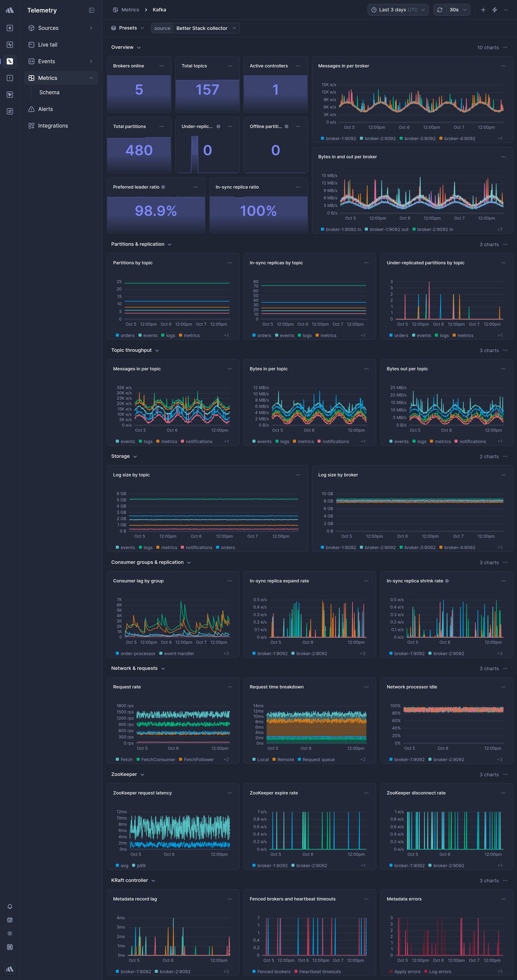Show +3 more series in Consumer lag by group
Image resolution: width=517 pixels, height=980 pixels.
[x=226, y=654]
